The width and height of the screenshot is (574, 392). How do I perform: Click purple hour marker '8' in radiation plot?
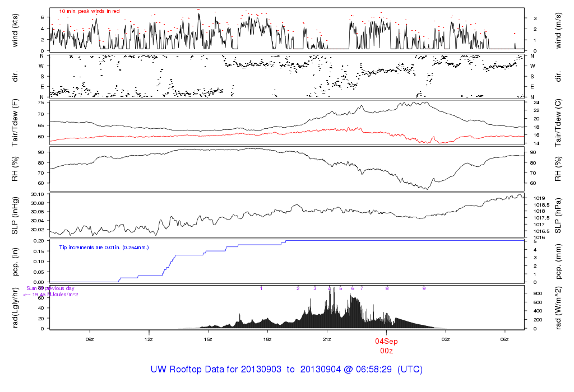click(x=387, y=288)
